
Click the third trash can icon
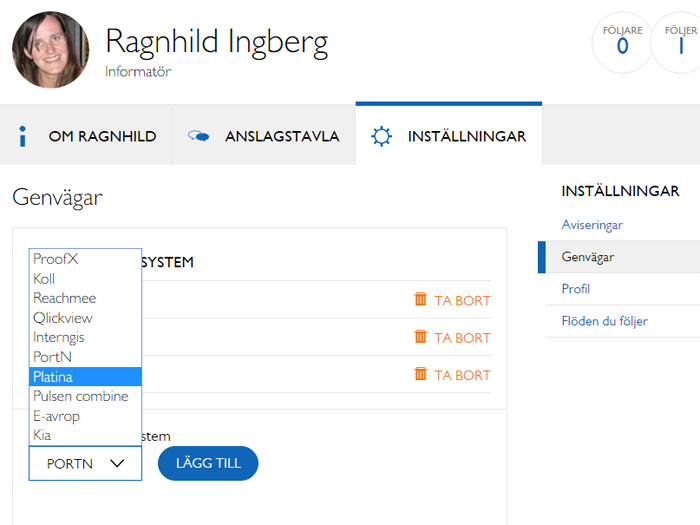point(420,373)
